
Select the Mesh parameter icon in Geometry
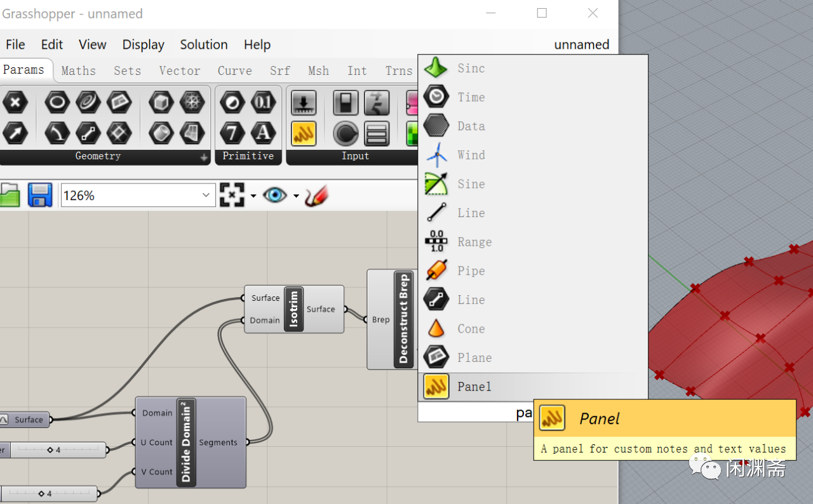point(192,102)
